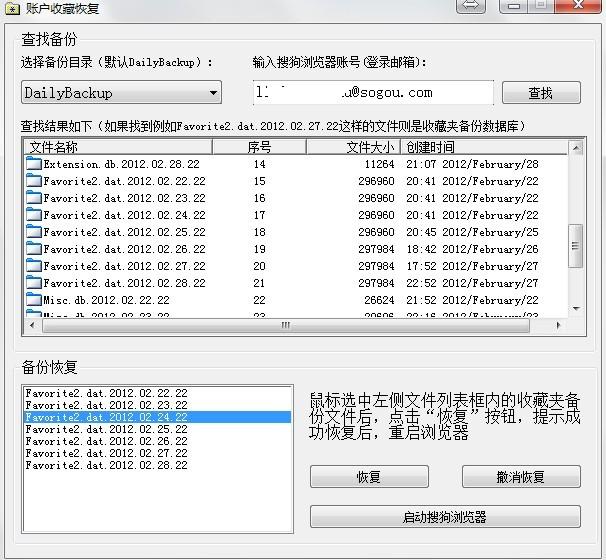
Task: Click the horizontal scrollbar right arrow
Action: click(558, 325)
